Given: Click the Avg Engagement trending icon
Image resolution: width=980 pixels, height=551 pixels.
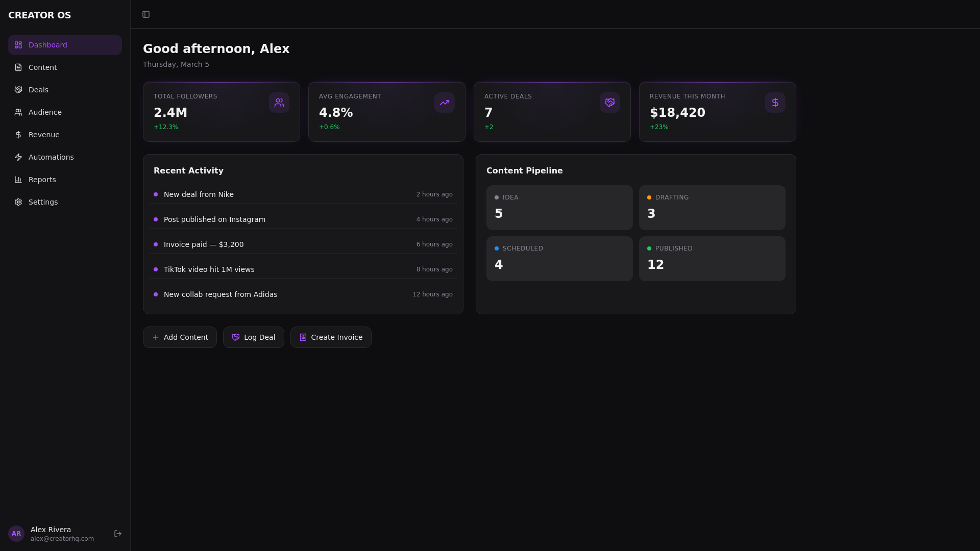Looking at the screenshot, I should (445, 103).
